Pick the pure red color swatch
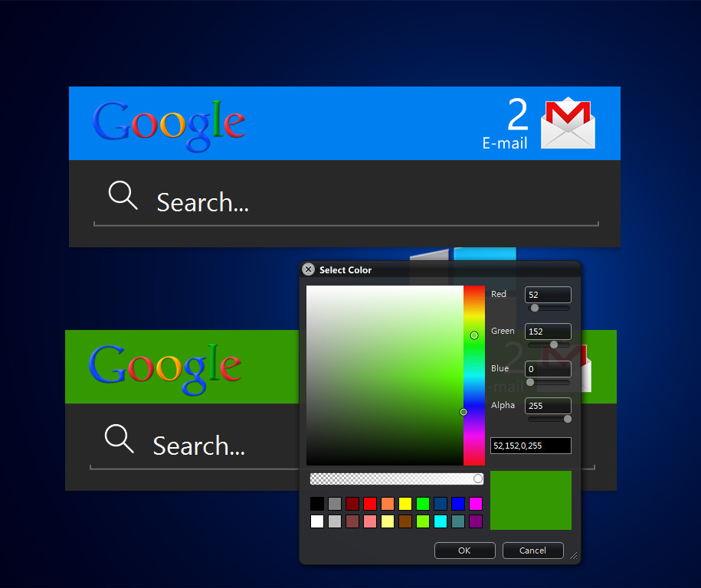The height and width of the screenshot is (588, 701). [370, 504]
